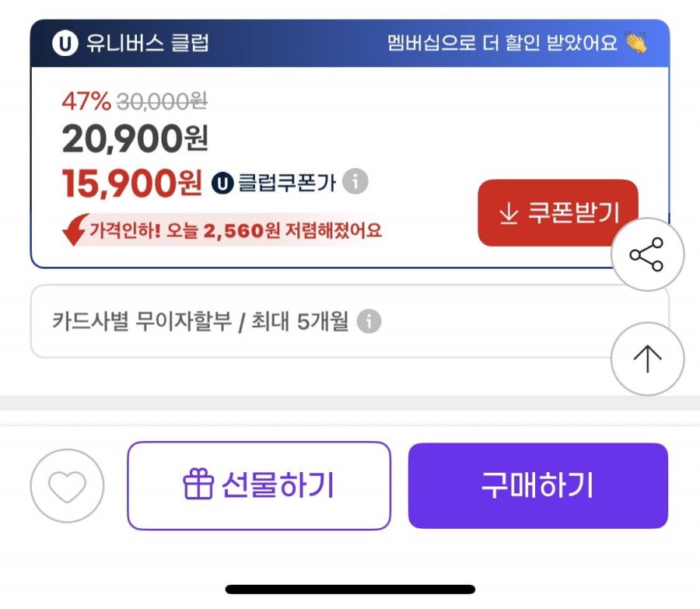The image size is (700, 609).
Task: Tap the gift box icon in 선물하기
Action: click(x=198, y=484)
